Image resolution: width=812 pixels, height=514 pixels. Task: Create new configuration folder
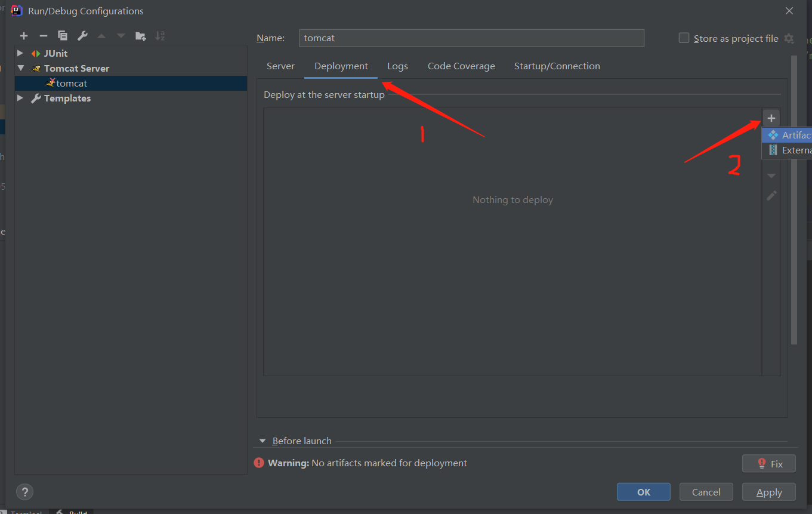[x=141, y=36]
